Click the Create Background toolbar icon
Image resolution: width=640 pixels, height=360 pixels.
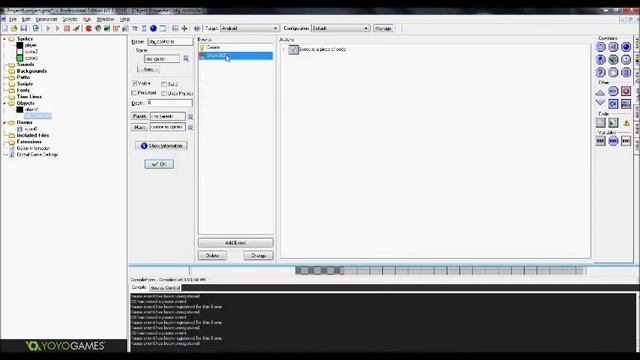(107, 28)
